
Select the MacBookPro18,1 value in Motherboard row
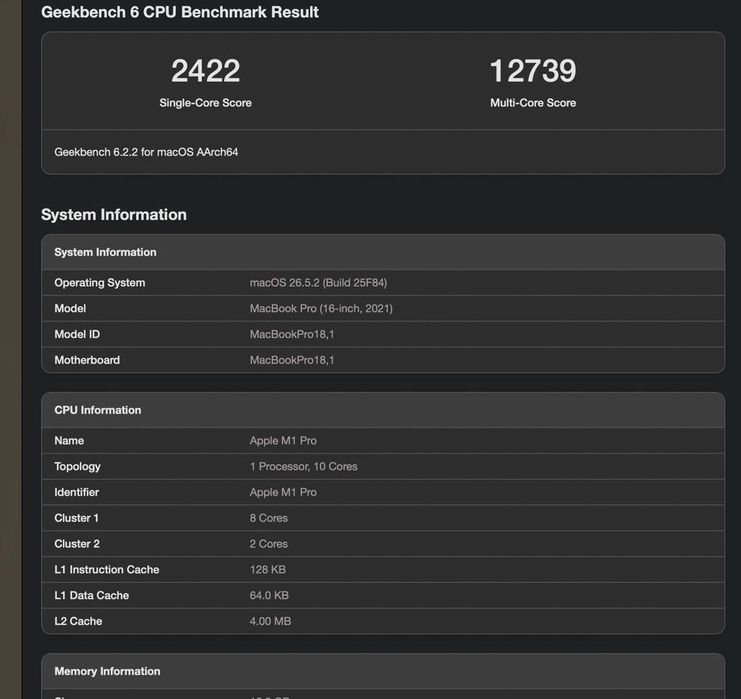[292, 360]
